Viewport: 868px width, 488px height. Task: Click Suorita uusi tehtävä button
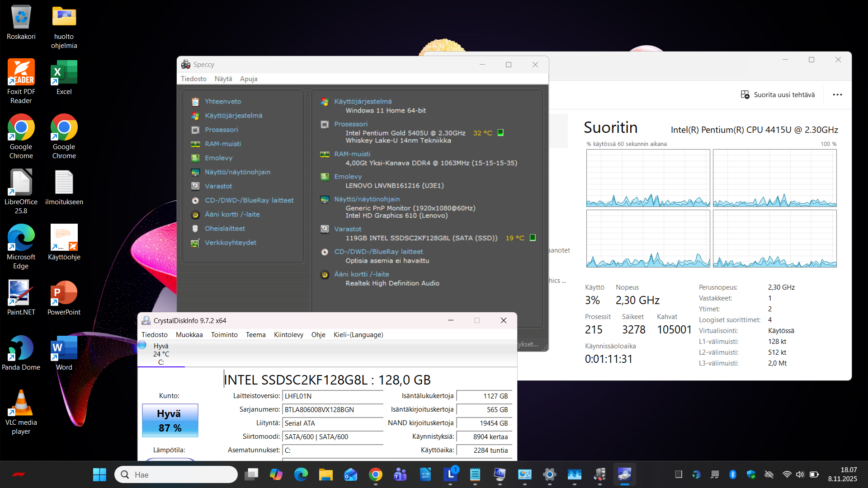click(x=778, y=95)
